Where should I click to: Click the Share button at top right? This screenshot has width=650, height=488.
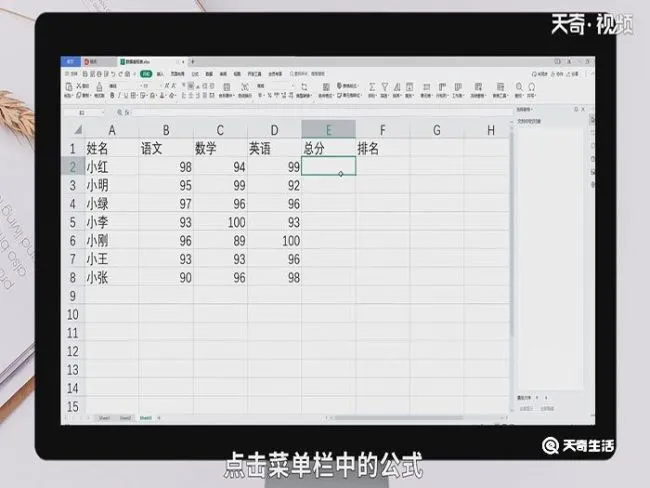(x=573, y=74)
